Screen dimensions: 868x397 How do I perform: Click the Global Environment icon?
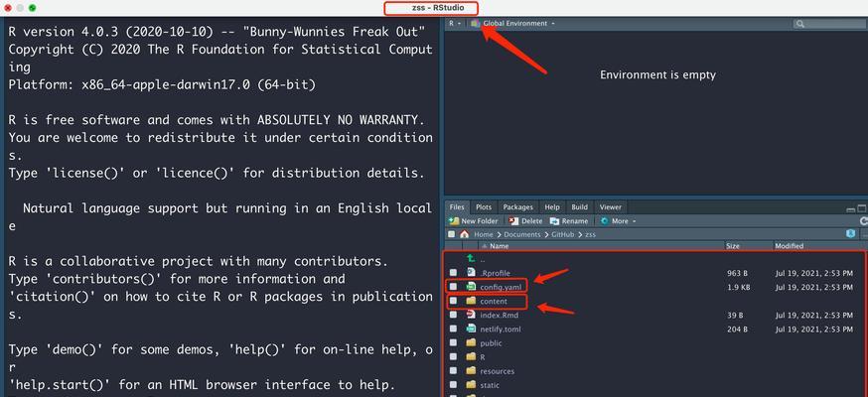pos(475,23)
